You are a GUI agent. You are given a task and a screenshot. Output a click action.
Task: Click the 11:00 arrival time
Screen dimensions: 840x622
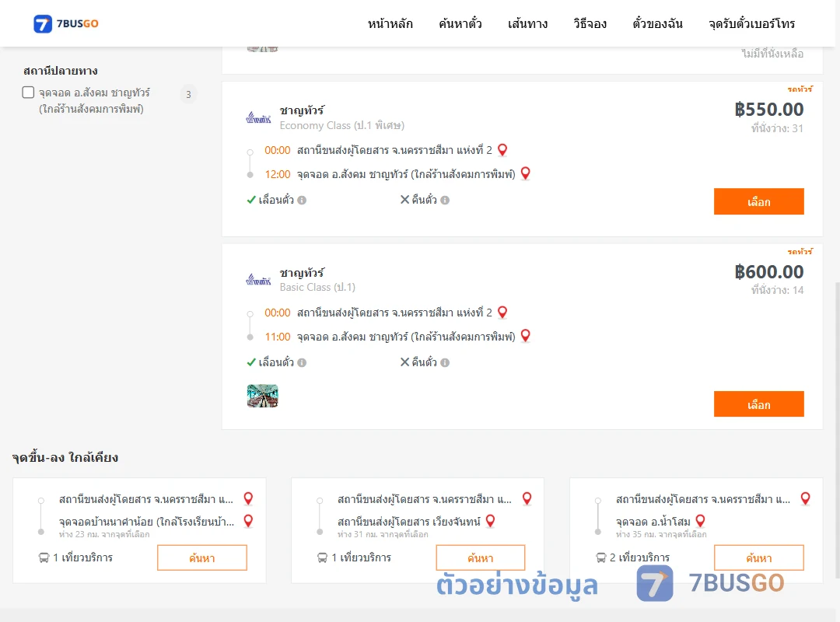pos(278,337)
